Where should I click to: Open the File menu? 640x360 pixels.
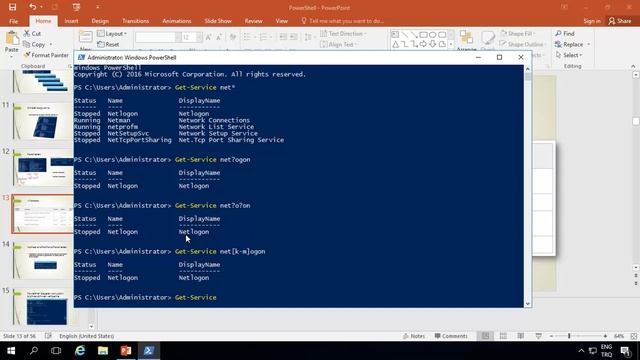[13, 21]
